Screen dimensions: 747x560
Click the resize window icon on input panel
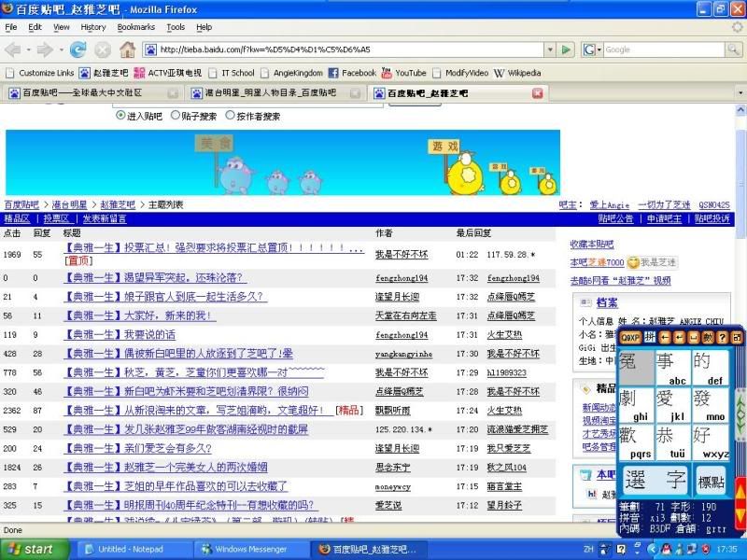pos(737,338)
